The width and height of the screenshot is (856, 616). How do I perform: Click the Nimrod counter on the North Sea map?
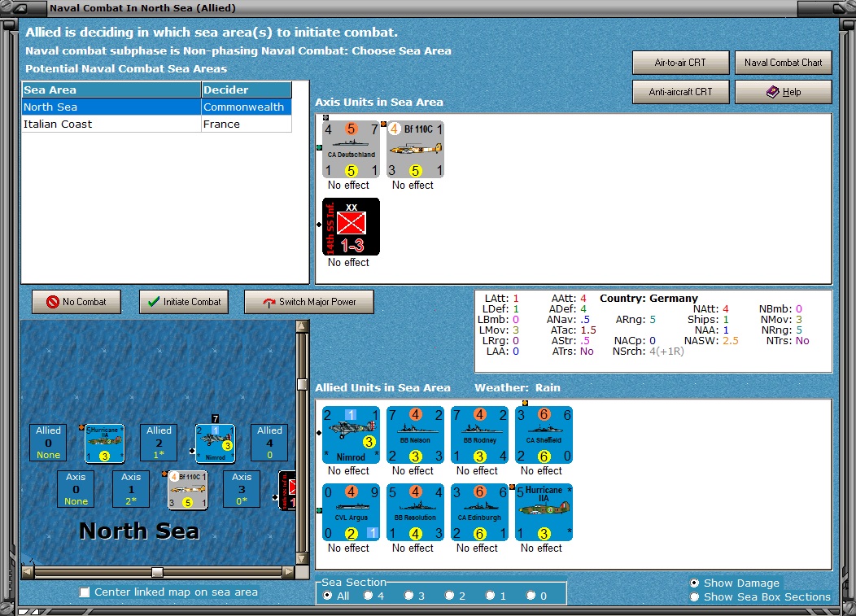point(216,443)
